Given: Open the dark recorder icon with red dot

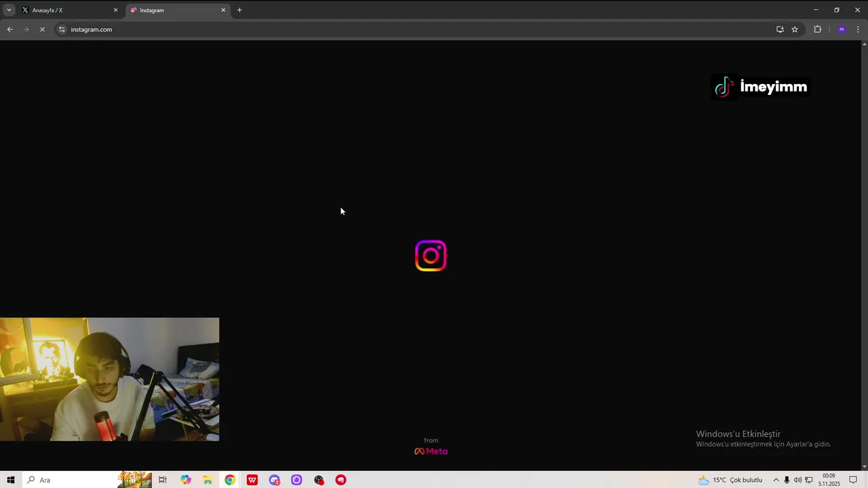Looking at the screenshot, I should click(x=319, y=480).
